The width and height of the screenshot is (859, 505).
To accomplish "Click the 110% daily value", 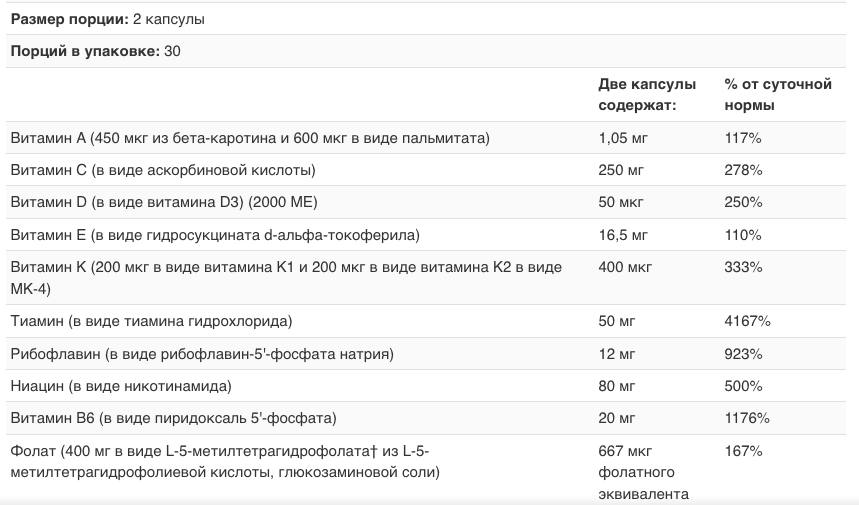I will pos(742,235).
